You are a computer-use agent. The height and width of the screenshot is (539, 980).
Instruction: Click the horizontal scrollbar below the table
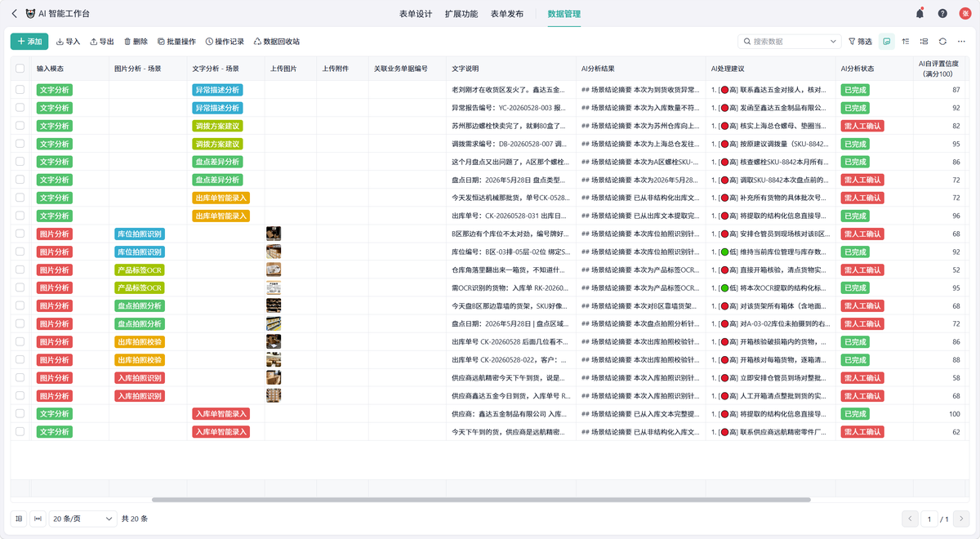[x=481, y=500]
